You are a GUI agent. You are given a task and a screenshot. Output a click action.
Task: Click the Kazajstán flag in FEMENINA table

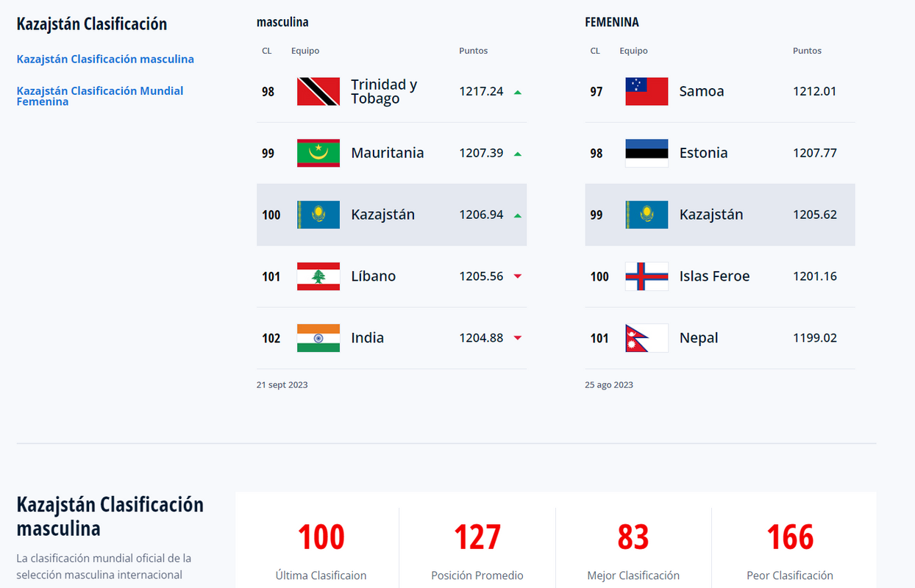647,215
